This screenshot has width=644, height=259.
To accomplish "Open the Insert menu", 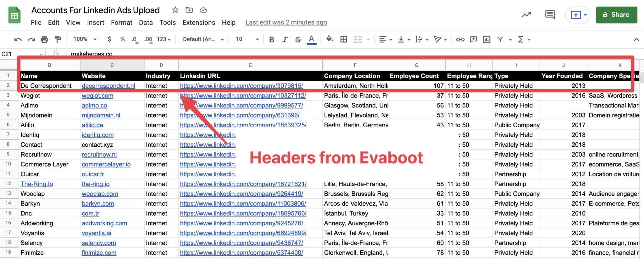I will coord(96,22).
